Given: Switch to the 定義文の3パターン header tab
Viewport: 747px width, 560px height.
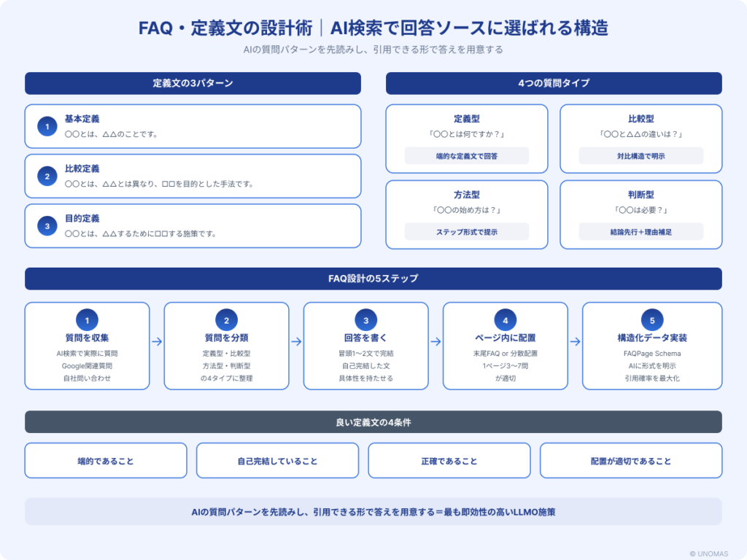Looking at the screenshot, I should pyautogui.click(x=193, y=83).
